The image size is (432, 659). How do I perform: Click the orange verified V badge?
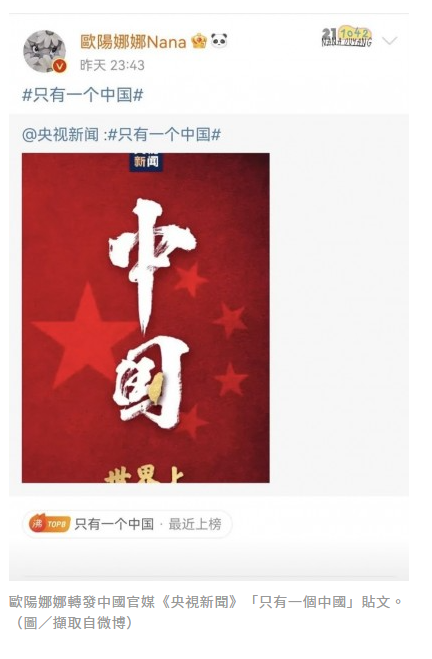60,66
